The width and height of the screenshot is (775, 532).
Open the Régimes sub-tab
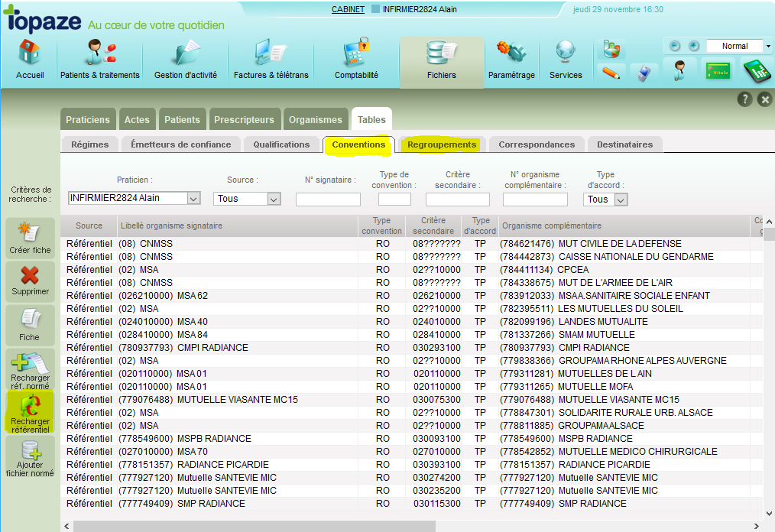click(x=90, y=144)
